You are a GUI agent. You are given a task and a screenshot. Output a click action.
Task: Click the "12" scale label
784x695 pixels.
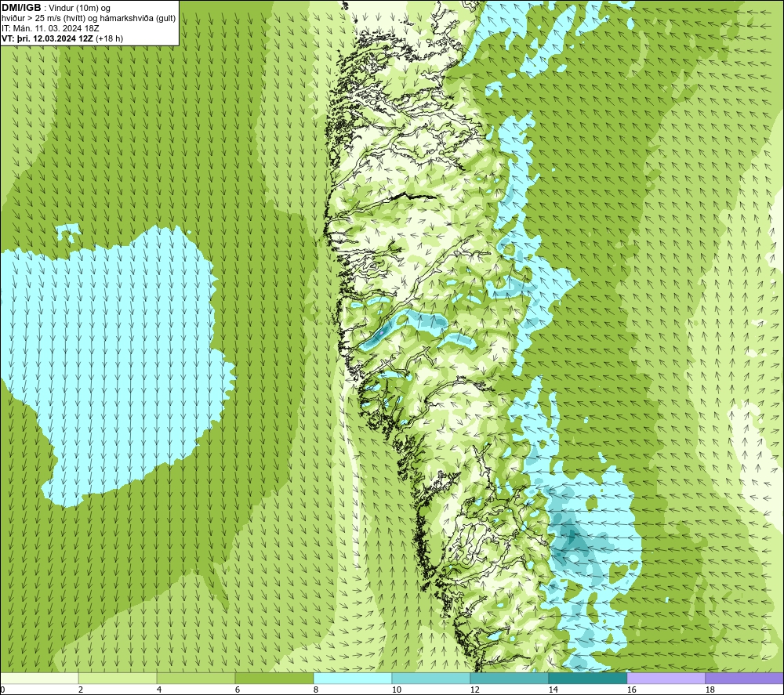(x=475, y=690)
